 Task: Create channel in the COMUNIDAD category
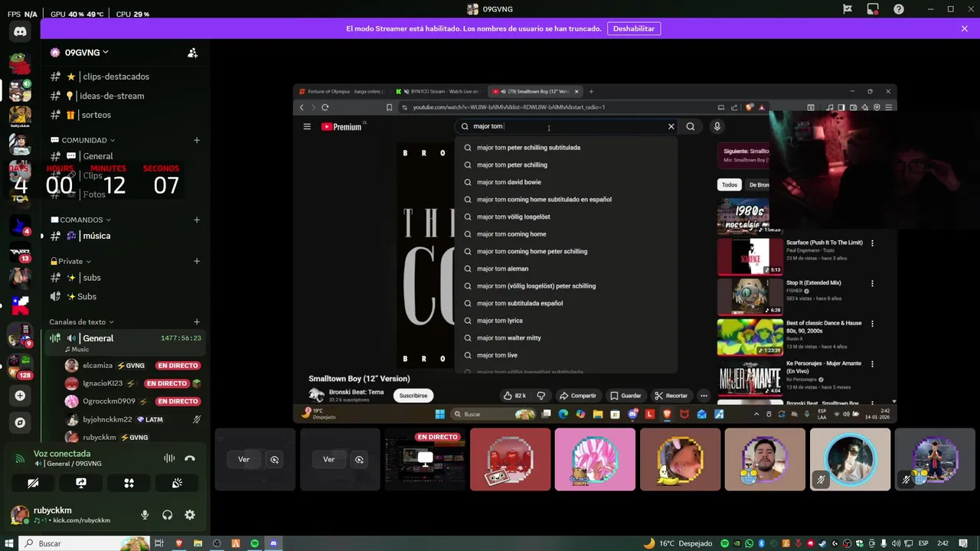(197, 140)
